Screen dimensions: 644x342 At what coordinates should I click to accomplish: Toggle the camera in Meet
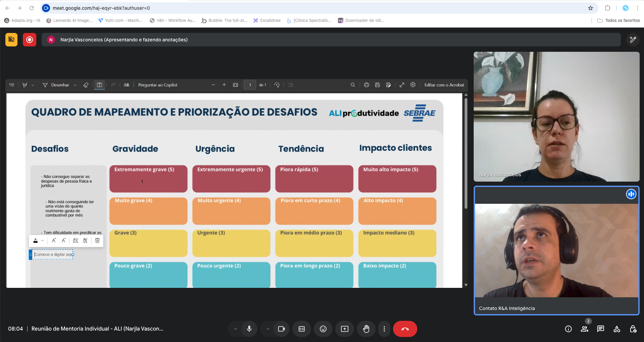282,329
